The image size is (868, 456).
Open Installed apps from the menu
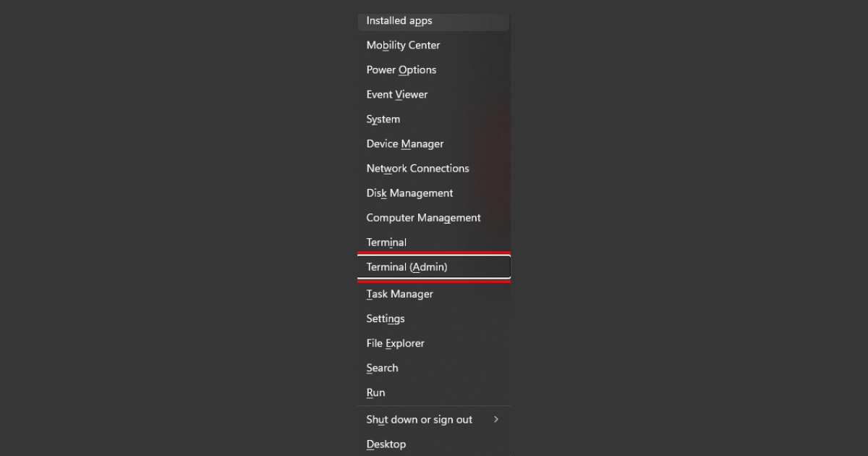399,21
